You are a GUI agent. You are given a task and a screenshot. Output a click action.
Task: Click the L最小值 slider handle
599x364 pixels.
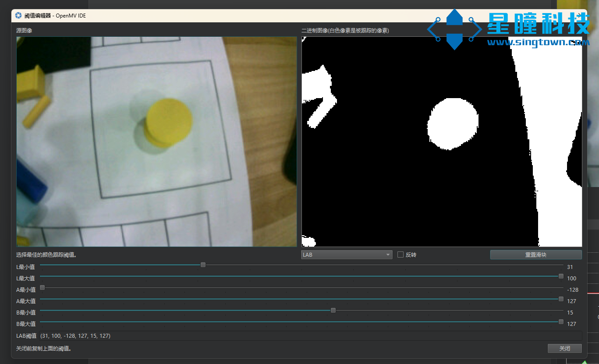(x=203, y=265)
